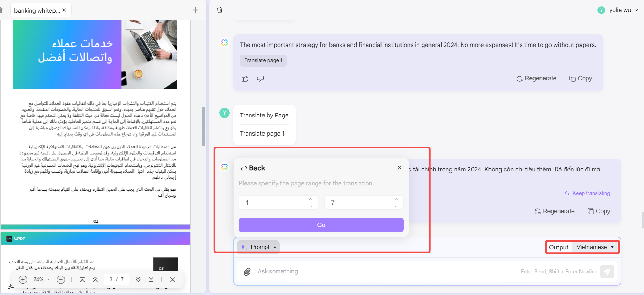Image resolution: width=644 pixels, height=295 pixels.
Task: Dislike the first English response
Action: click(x=260, y=79)
